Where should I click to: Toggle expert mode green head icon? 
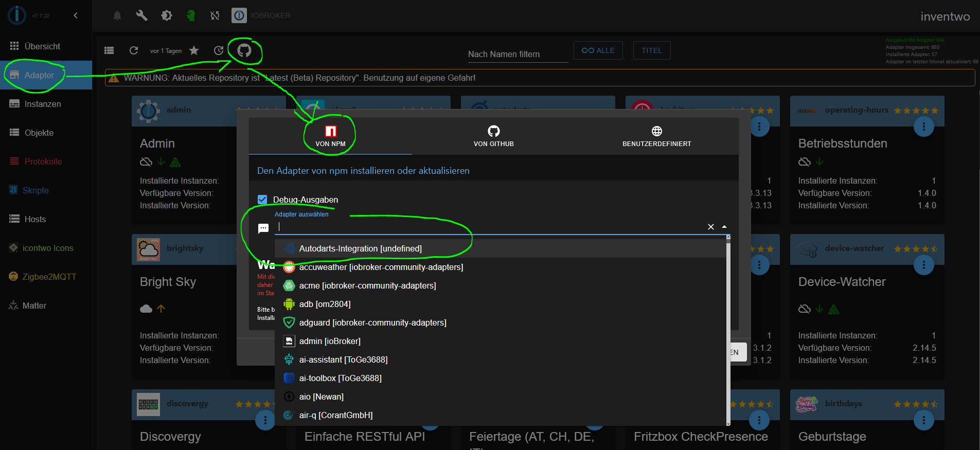click(191, 15)
